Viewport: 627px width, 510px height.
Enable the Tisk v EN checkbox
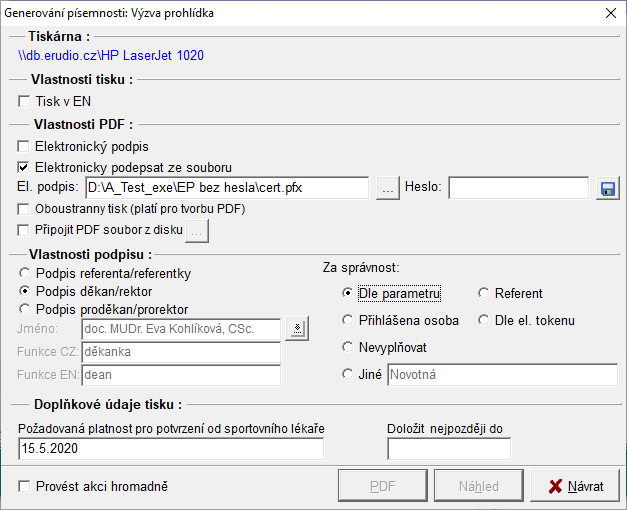point(24,101)
